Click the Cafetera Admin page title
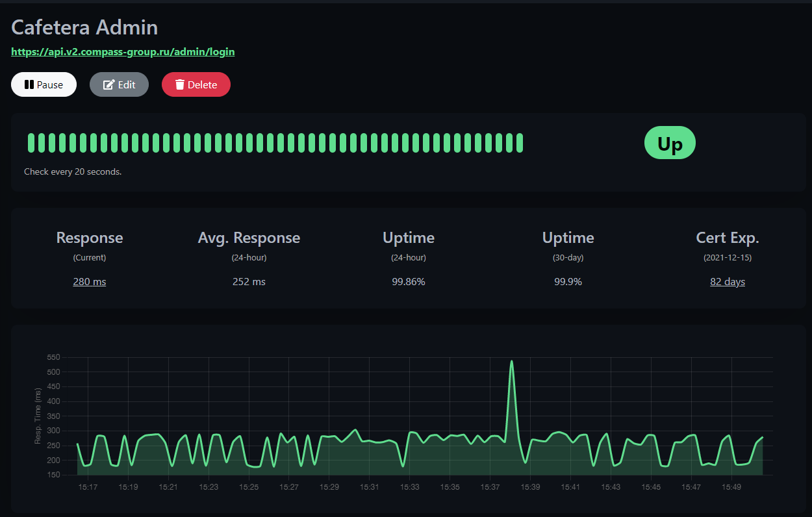This screenshot has width=812, height=517. (x=84, y=27)
